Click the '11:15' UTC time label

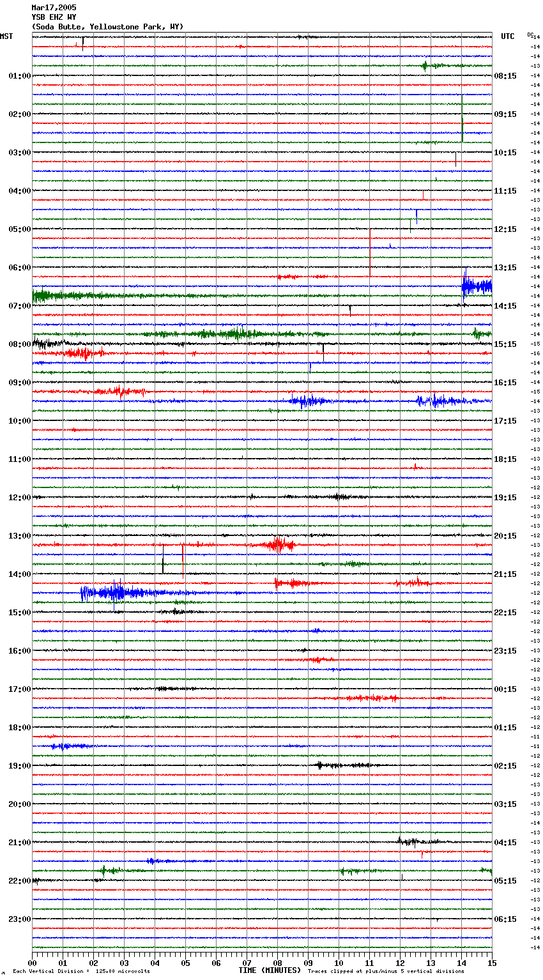point(505,191)
